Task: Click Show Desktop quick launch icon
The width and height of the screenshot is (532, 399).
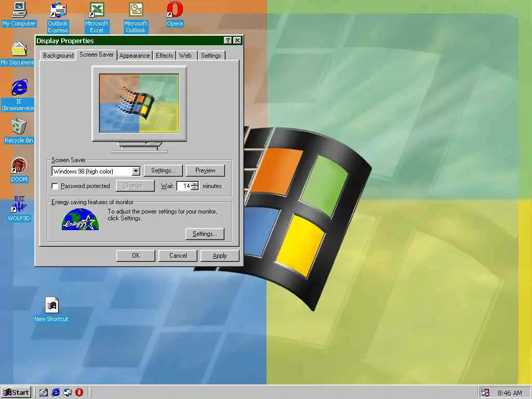Action: click(44, 393)
